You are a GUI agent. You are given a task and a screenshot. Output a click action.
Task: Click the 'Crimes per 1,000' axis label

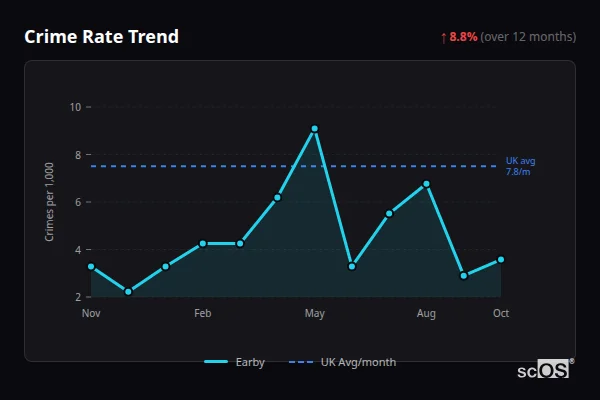(49, 202)
